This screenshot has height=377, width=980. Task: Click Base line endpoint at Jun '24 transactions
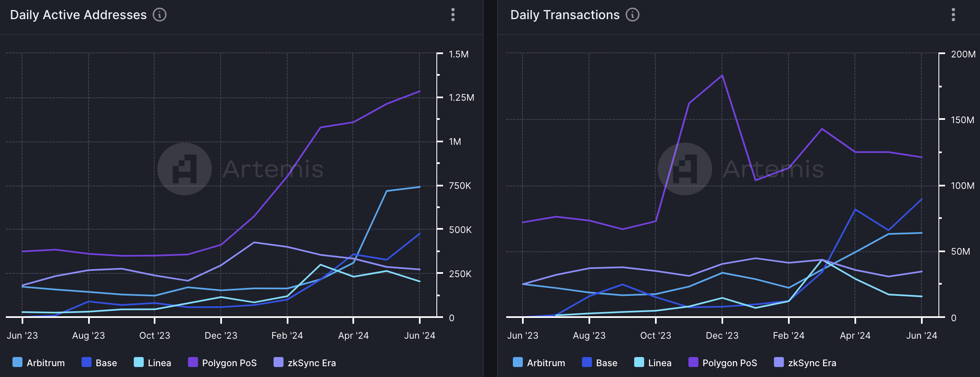(x=922, y=199)
